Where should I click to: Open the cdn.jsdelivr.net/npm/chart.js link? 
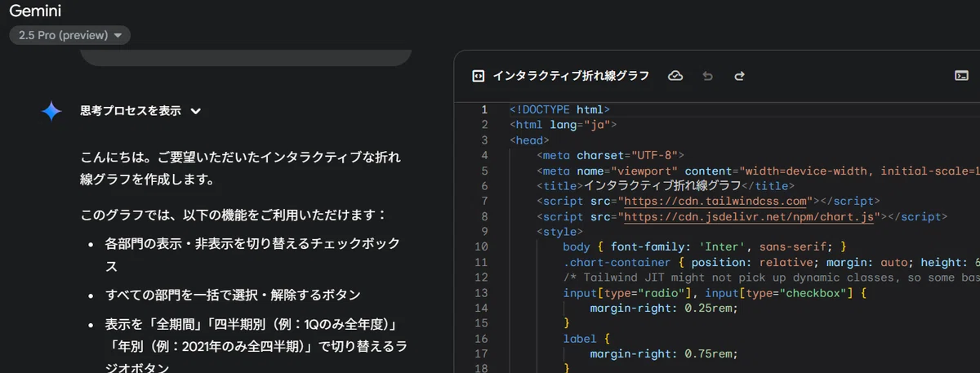click(x=749, y=217)
